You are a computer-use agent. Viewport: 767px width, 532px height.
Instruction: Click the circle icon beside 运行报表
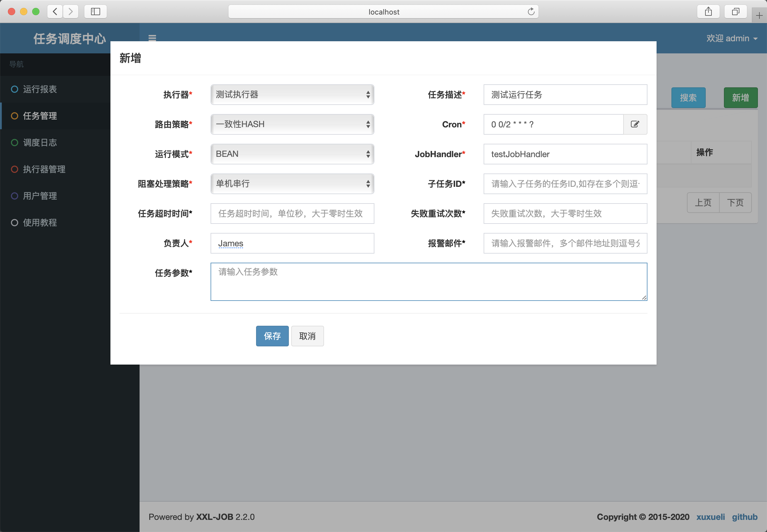14,89
